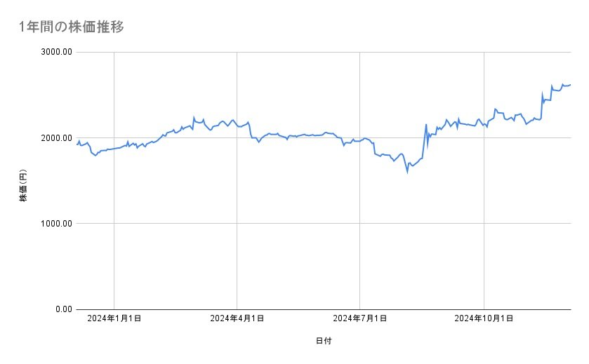Click the chart title 1年間の株価推移
589x364 pixels.
72,27
